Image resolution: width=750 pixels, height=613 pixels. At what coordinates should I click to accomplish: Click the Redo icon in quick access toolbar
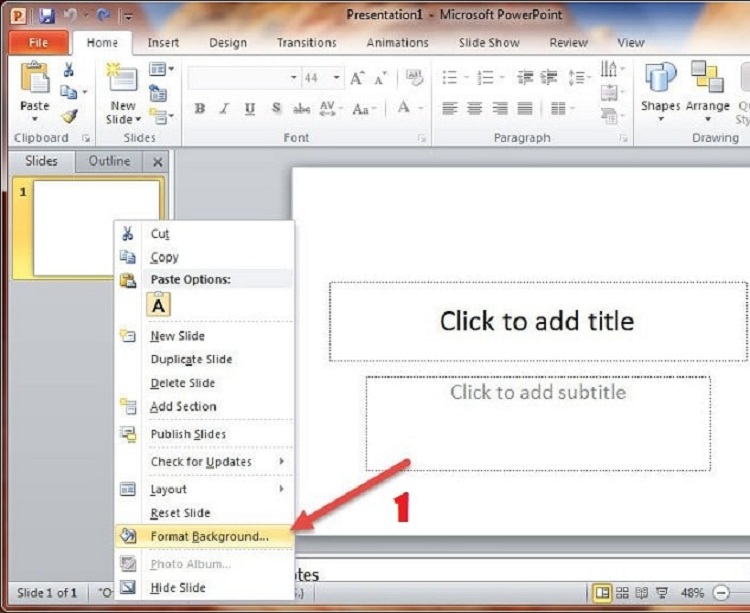tap(103, 15)
